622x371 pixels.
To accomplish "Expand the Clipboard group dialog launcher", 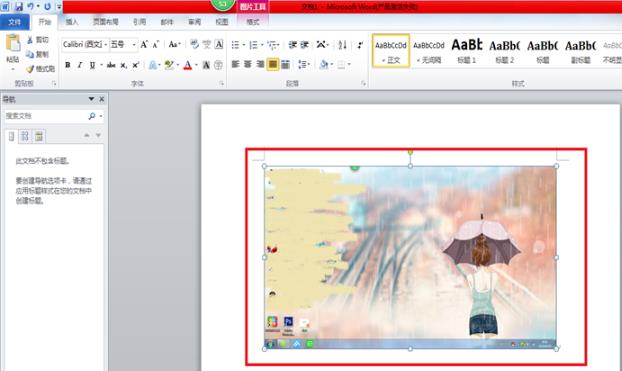I will pos(54,83).
